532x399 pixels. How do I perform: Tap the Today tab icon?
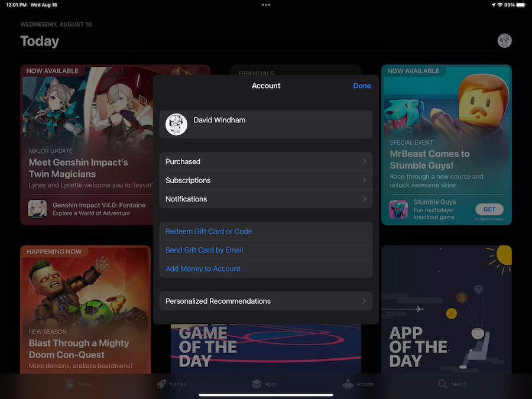point(70,384)
